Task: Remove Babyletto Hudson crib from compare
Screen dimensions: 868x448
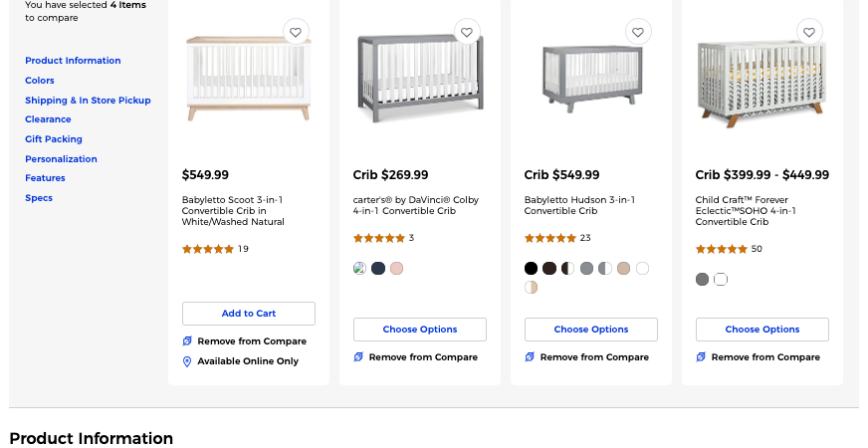Action: 586,357
